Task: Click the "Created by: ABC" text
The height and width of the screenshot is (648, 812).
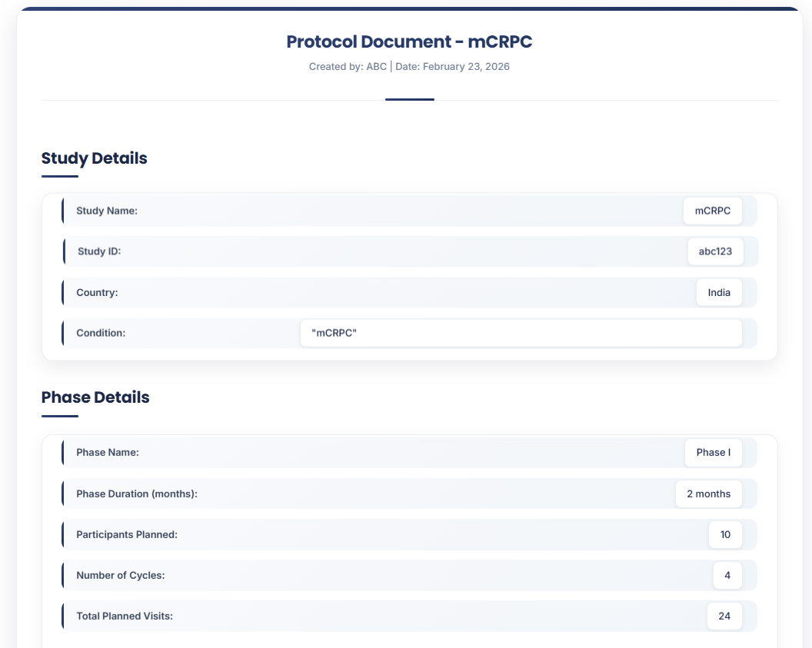Action: point(341,67)
